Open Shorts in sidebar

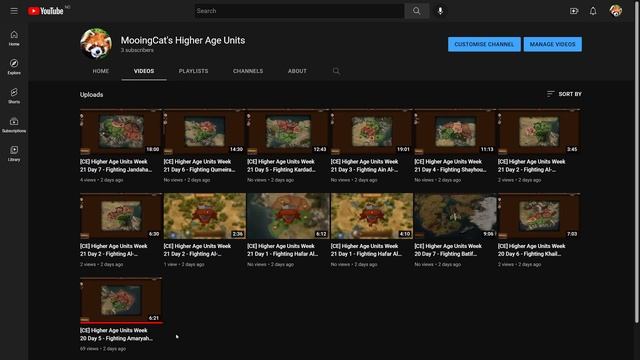click(x=14, y=96)
